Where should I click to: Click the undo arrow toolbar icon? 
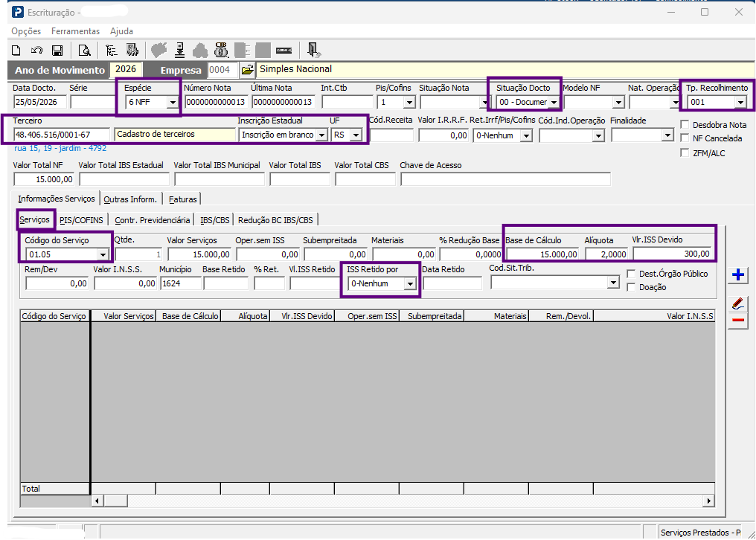point(36,50)
